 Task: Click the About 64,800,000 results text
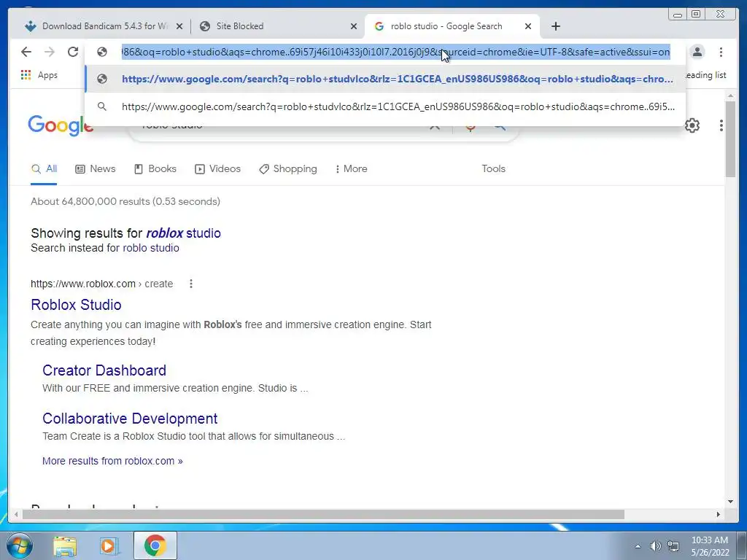pyautogui.click(x=125, y=201)
